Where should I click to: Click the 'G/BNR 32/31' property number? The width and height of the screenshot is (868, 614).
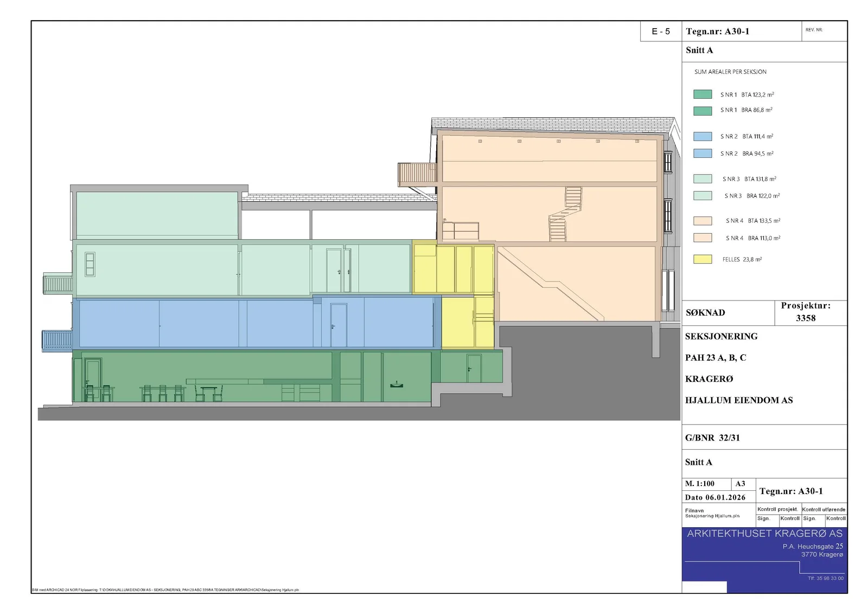(x=712, y=438)
